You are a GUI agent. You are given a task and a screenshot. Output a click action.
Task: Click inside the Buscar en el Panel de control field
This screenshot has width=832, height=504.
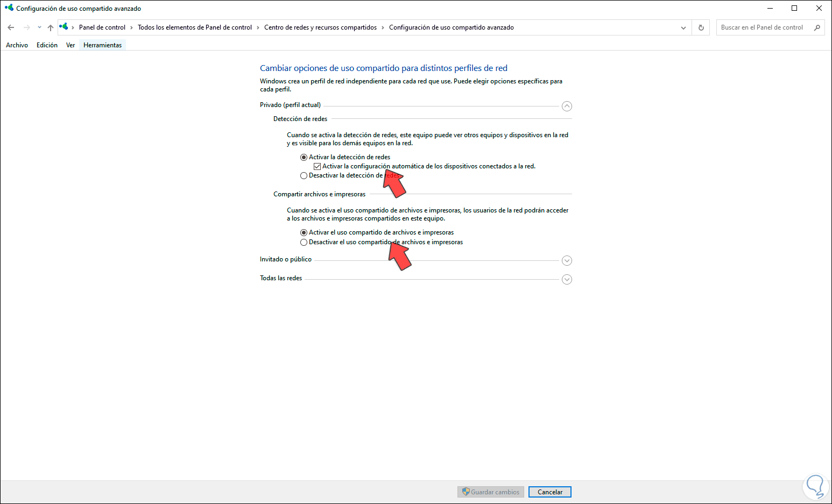[764, 27]
